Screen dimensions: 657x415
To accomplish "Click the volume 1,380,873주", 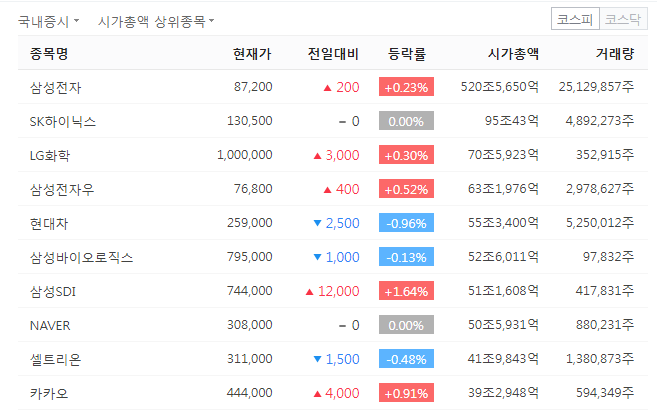I will point(600,358).
